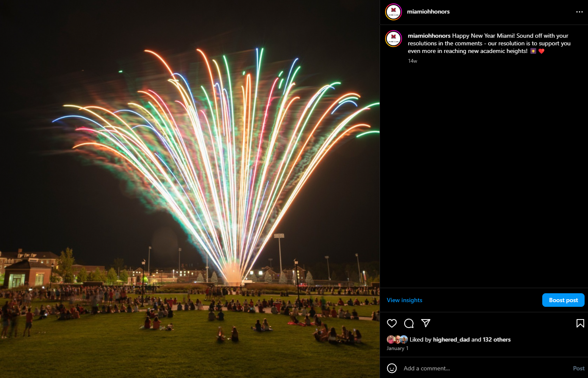Click the fireworks photo
The image size is (588, 378).
click(x=190, y=189)
